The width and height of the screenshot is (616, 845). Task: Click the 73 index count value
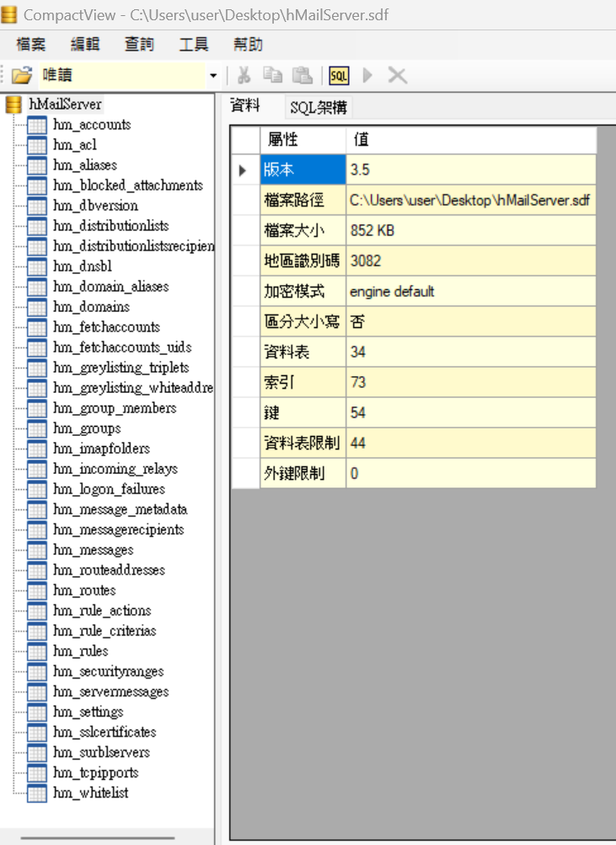pos(471,382)
